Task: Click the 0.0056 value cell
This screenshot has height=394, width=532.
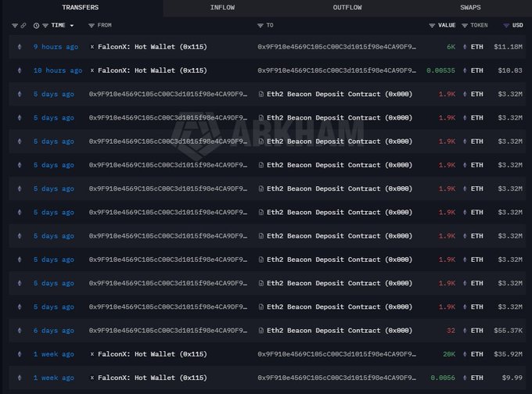Action: (x=443, y=378)
